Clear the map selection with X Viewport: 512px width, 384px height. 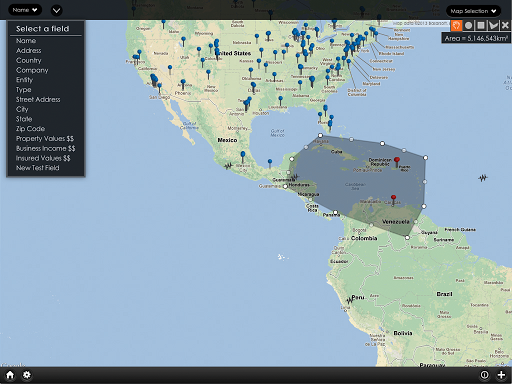click(x=505, y=25)
